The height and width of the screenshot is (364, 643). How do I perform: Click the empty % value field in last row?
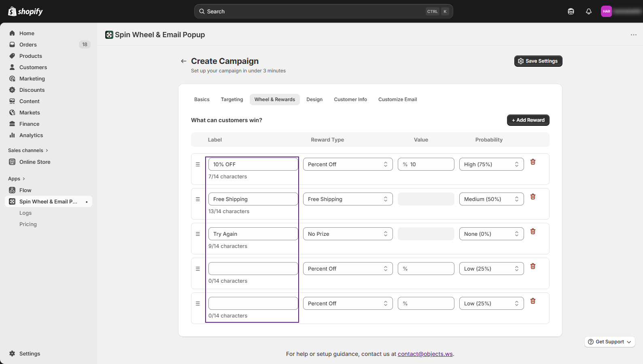click(x=426, y=303)
